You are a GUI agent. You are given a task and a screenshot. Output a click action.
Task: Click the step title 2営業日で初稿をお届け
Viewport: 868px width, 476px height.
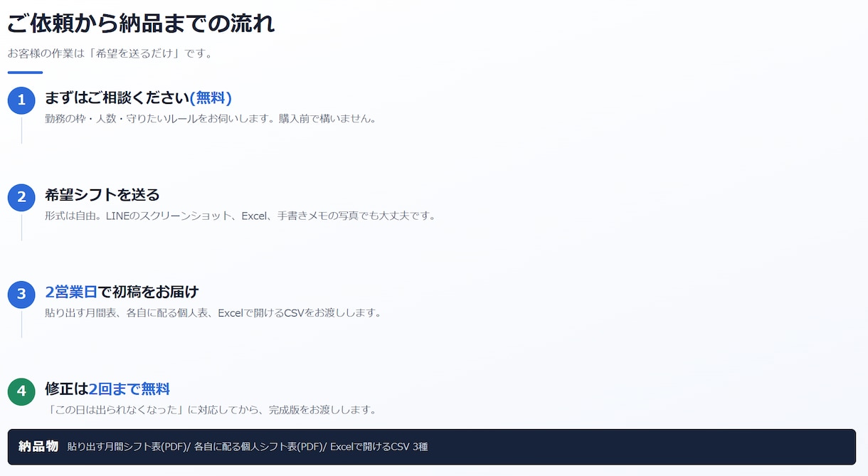tap(122, 292)
